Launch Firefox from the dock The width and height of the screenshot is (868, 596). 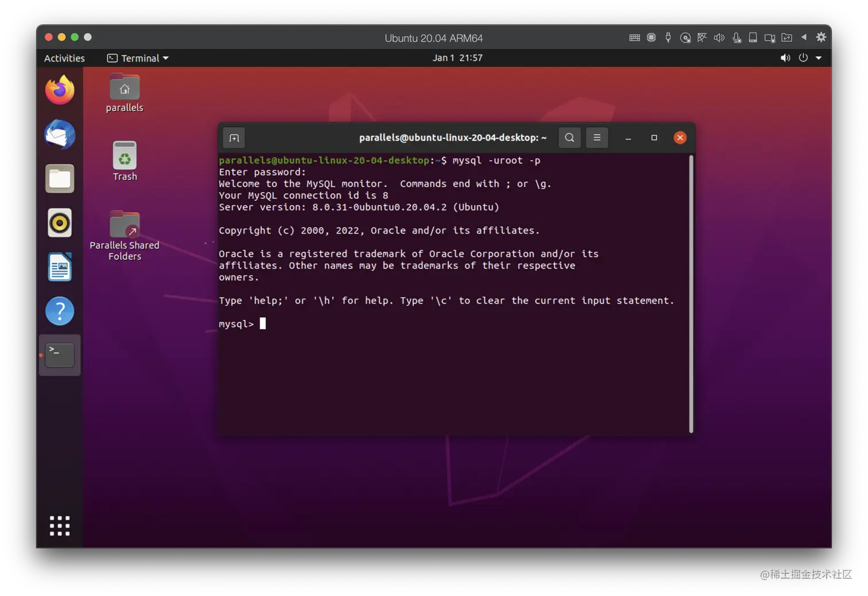[60, 90]
